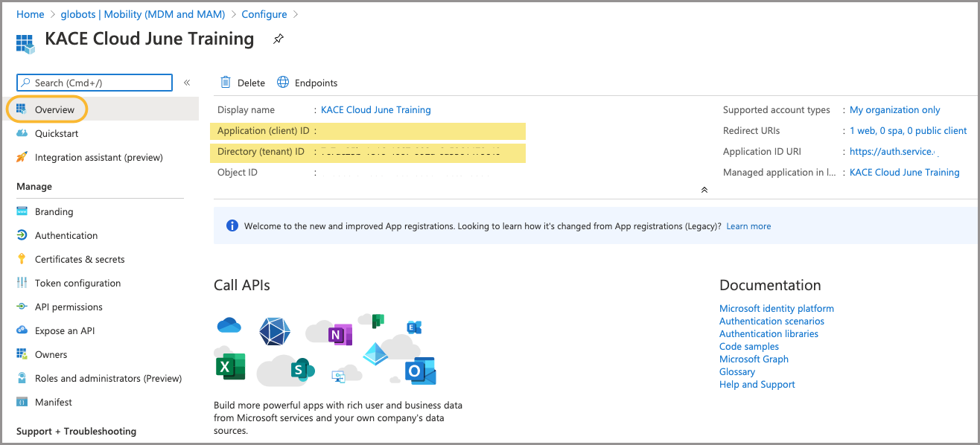Collapse the essentials section with up chevron
The width and height of the screenshot is (980, 445).
(704, 190)
